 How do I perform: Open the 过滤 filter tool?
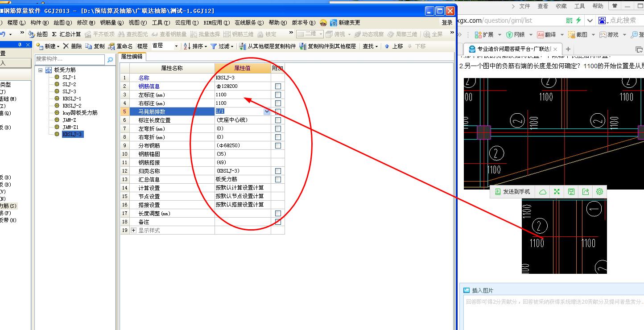[x=222, y=46]
